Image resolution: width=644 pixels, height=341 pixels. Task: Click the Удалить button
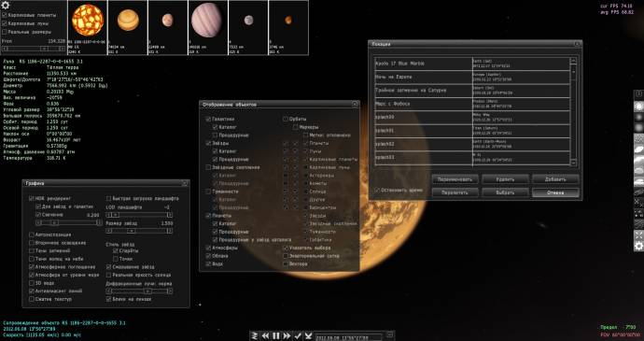(x=505, y=179)
